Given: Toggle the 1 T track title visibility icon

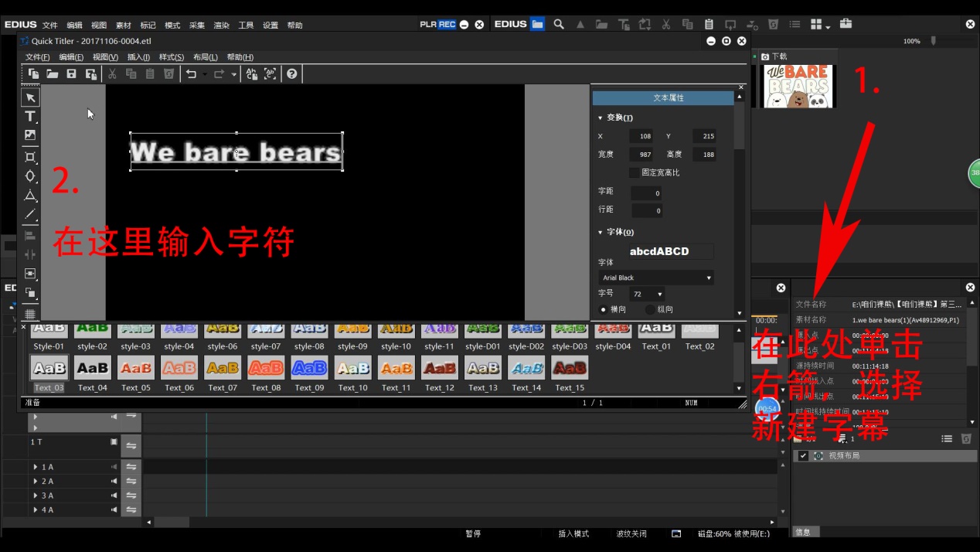Looking at the screenshot, I should (x=114, y=442).
